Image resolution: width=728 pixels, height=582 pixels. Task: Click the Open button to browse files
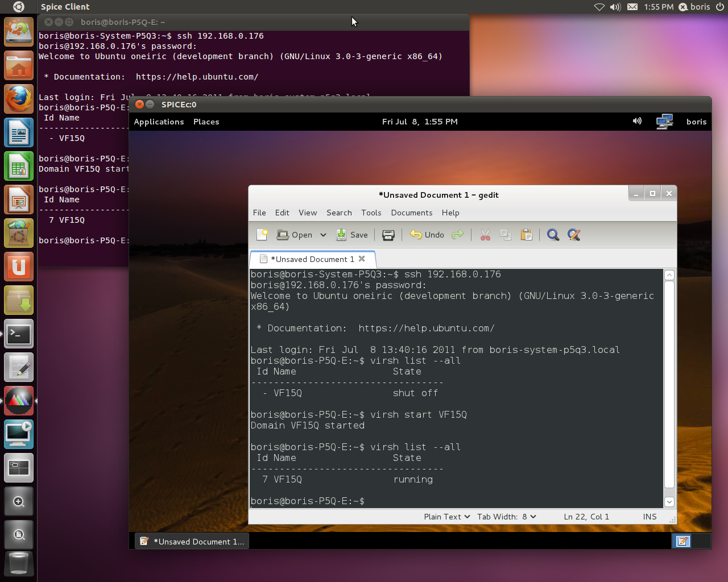(x=295, y=235)
